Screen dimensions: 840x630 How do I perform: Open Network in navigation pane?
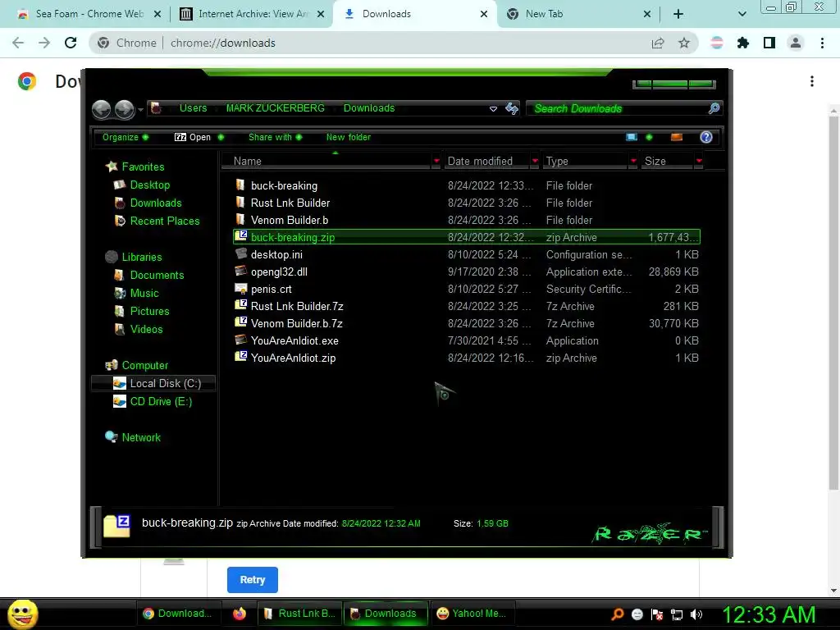click(x=140, y=437)
